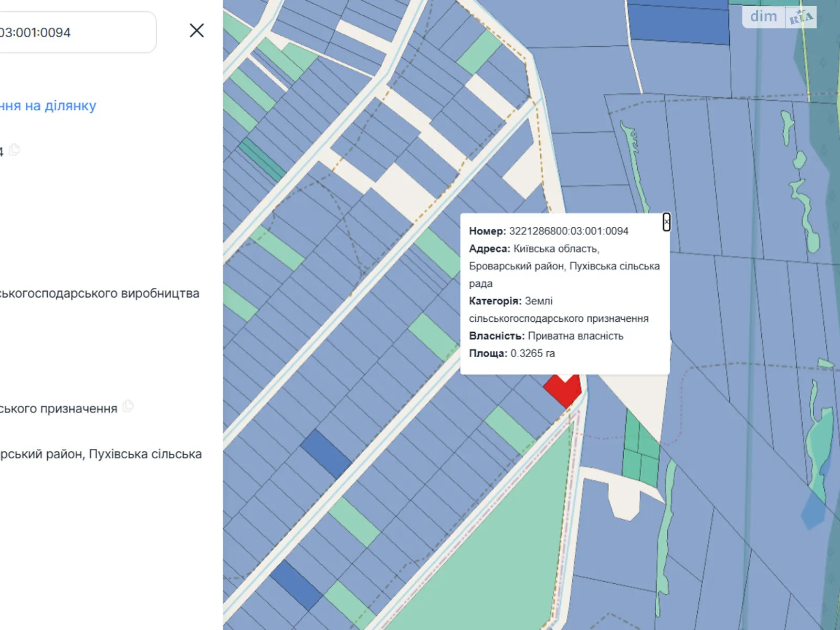This screenshot has width=840, height=630.
Task: Select the red highlighted parcel on the map
Action: coord(563,390)
